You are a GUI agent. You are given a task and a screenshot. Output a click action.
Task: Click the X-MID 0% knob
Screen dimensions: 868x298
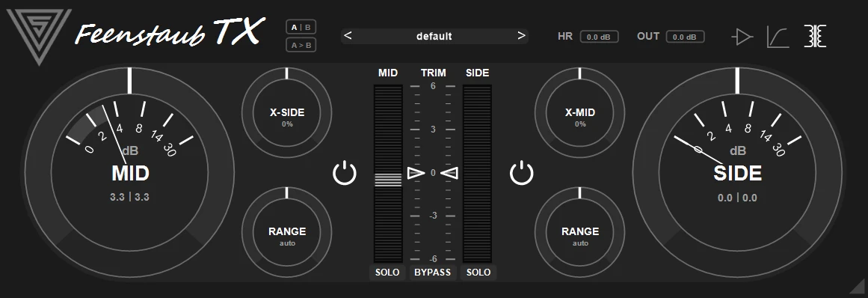579,113
